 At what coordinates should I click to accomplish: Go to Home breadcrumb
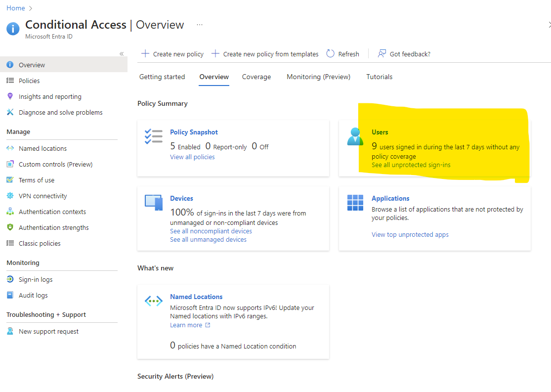click(x=16, y=8)
